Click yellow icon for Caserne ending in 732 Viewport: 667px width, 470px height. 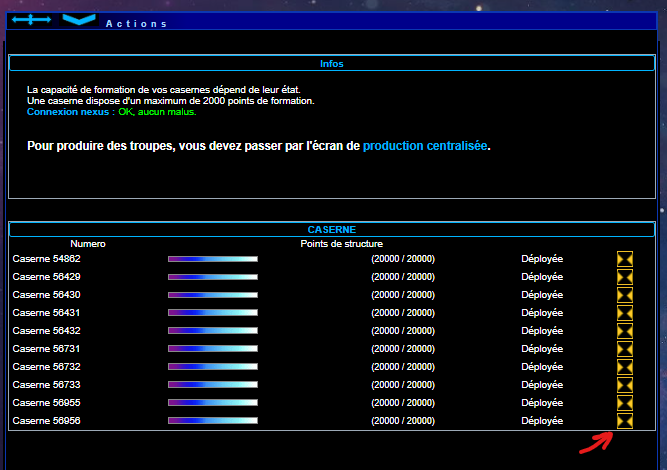pos(625,367)
